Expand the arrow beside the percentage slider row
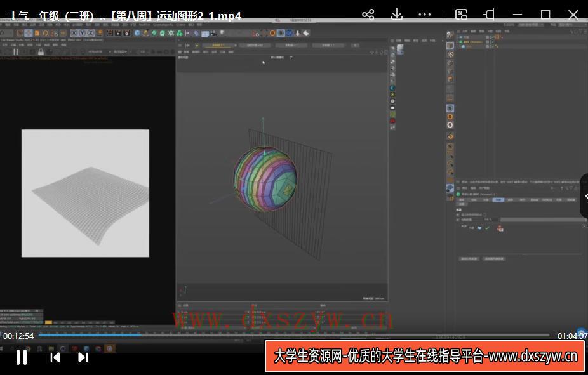Screen dimensions: 588x375 (458, 220)
